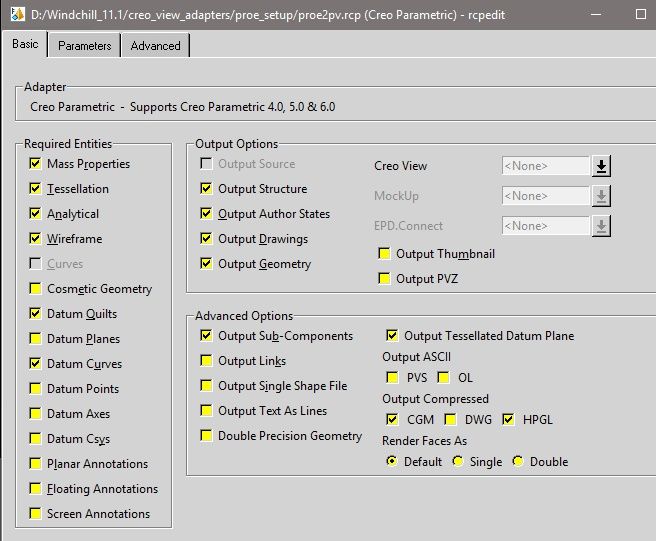Image resolution: width=656 pixels, height=541 pixels.
Task: Uncheck Mass Properties checkbox
Action: pos(36,164)
